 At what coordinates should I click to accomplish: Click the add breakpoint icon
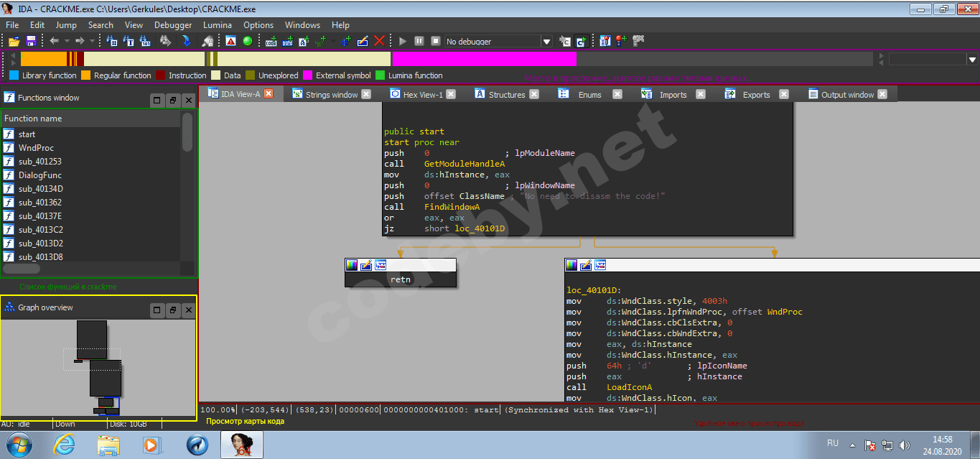tap(620, 42)
